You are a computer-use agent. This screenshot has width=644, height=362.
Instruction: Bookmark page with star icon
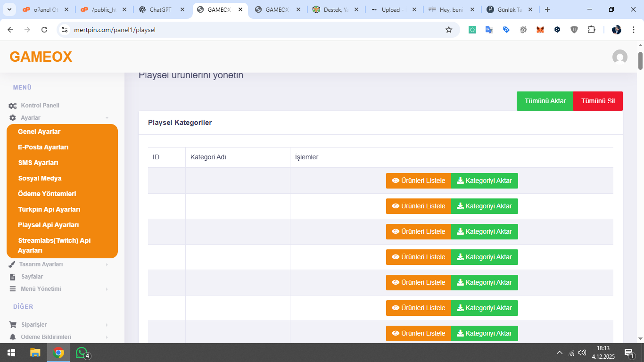coord(448,30)
